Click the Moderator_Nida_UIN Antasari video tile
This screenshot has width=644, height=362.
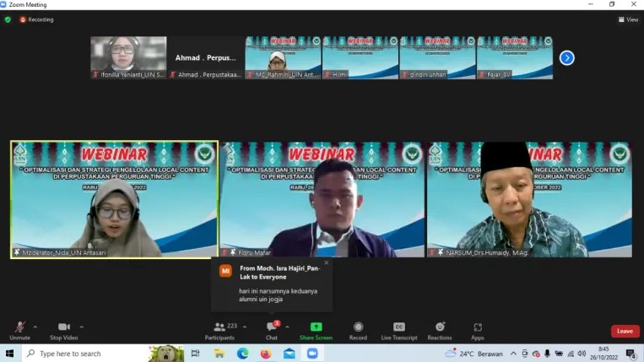[x=115, y=200]
